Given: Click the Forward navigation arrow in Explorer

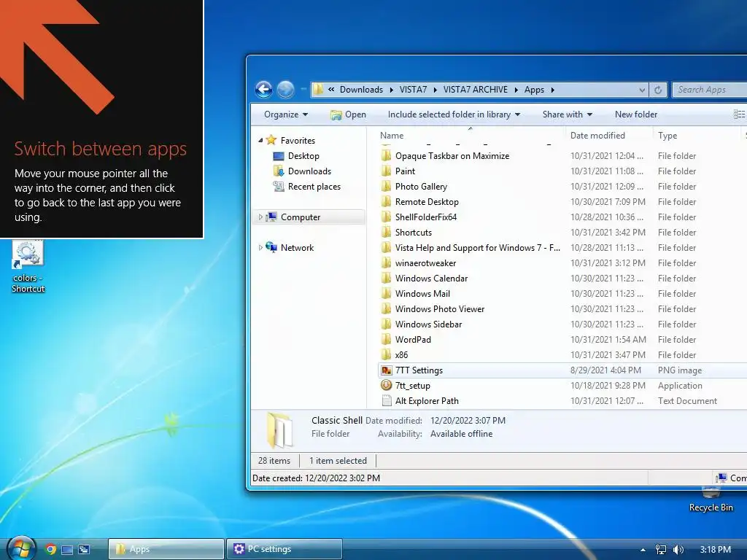Looking at the screenshot, I should tap(285, 89).
